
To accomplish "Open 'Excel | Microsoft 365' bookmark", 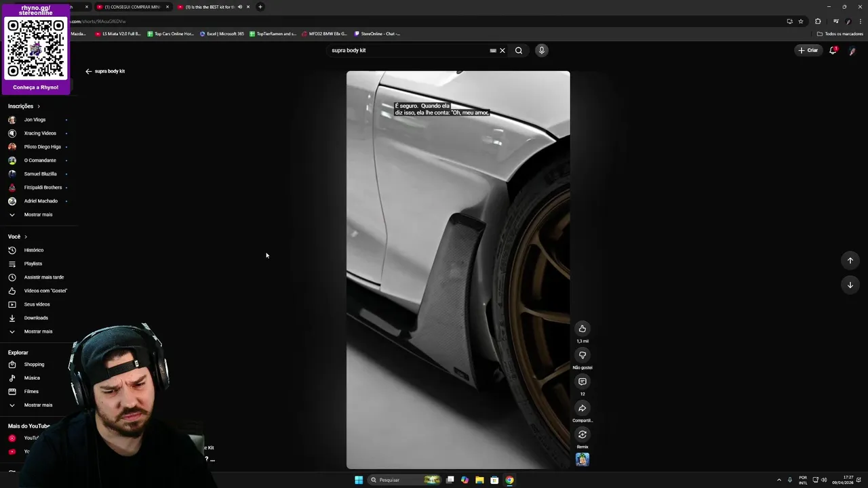I will pyautogui.click(x=222, y=34).
